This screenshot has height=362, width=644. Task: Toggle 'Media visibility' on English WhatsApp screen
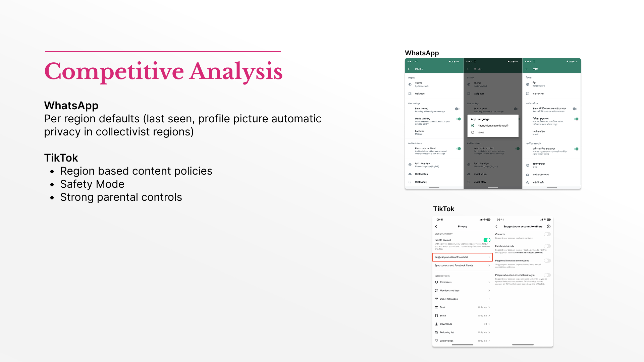point(458,119)
